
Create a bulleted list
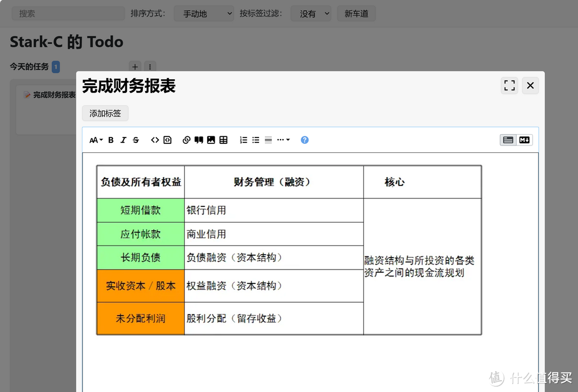tap(256, 140)
